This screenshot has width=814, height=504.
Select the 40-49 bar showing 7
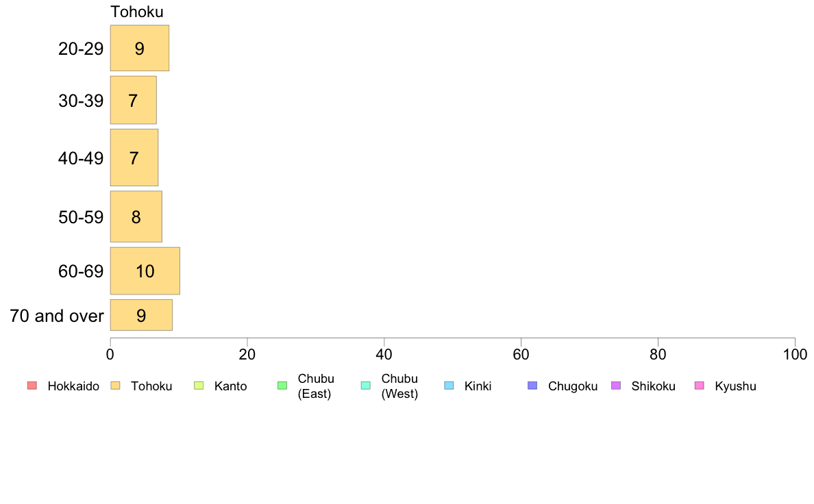(134, 157)
